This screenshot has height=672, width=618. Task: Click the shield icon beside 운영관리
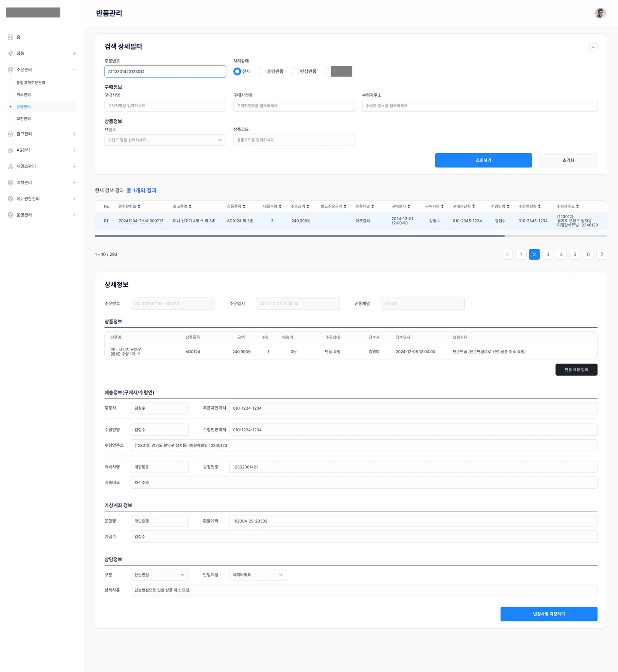pyautogui.click(x=10, y=215)
